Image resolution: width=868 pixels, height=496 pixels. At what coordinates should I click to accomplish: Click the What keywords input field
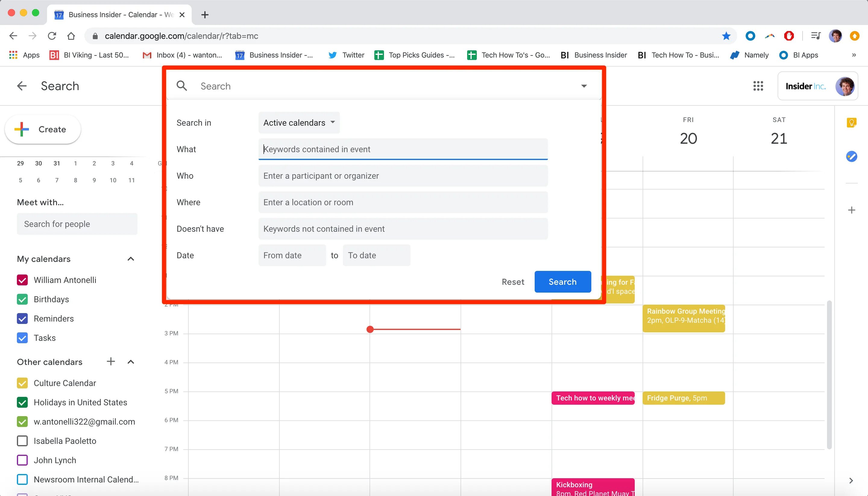(403, 149)
